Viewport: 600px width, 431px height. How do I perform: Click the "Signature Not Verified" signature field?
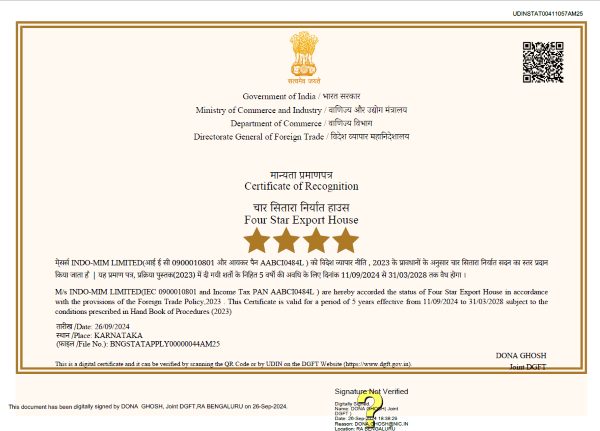coord(372,409)
